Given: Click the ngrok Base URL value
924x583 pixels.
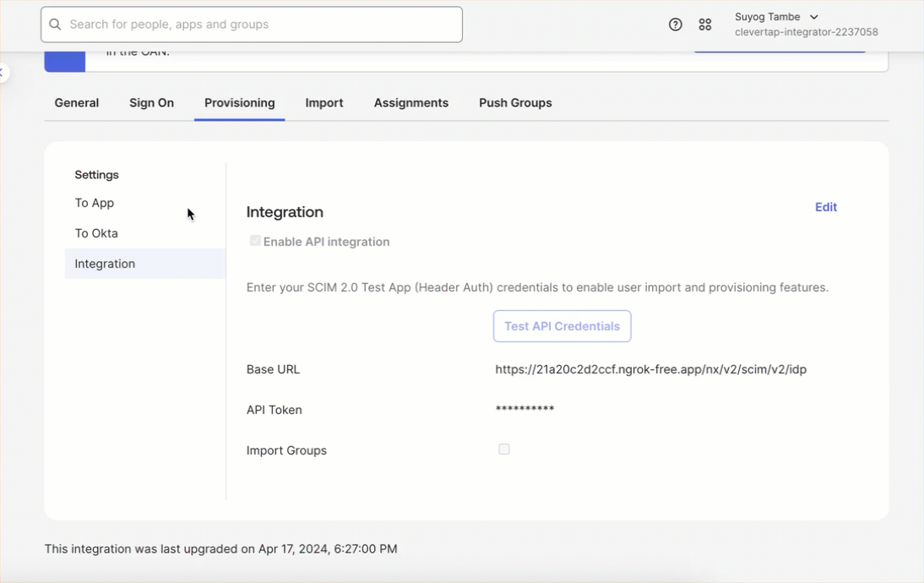Looking at the screenshot, I should tap(650, 369).
